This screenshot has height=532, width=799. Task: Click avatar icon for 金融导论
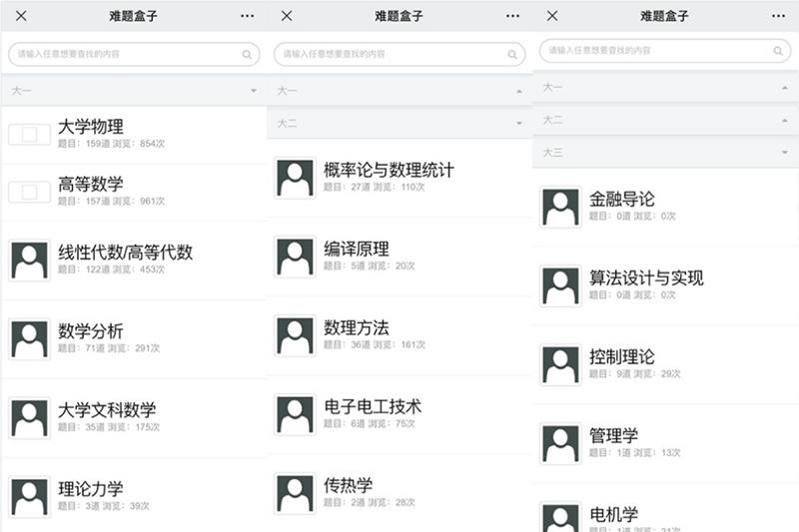560,207
